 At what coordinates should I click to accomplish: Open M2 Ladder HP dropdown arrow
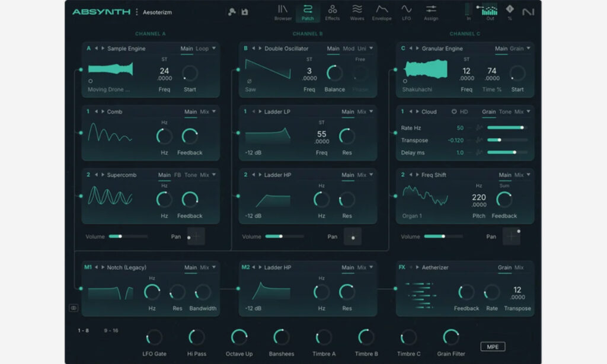point(371,267)
